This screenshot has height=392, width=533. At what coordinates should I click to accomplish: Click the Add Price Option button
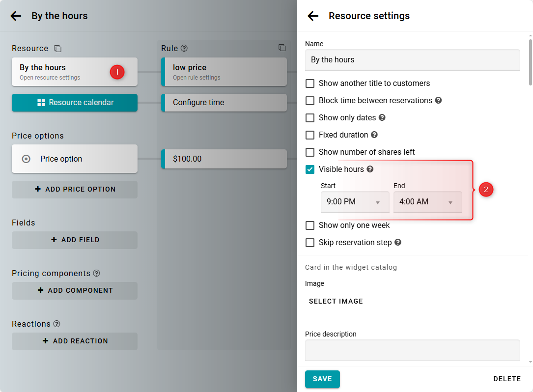coord(75,189)
